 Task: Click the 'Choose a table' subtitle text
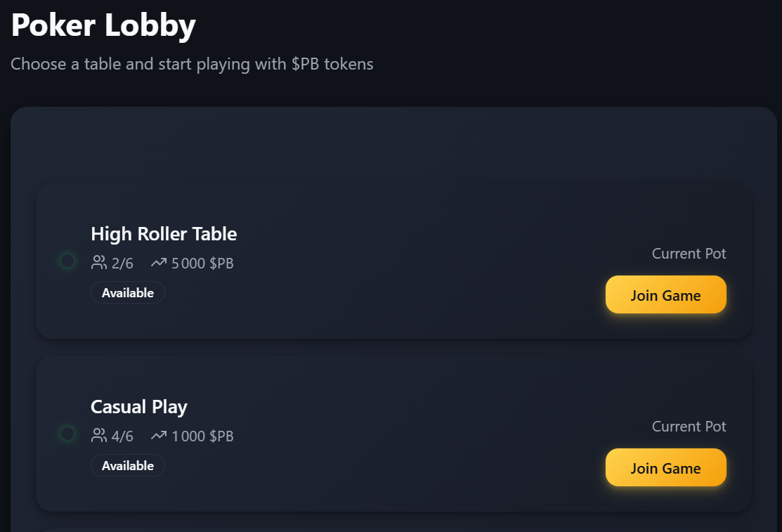click(192, 64)
